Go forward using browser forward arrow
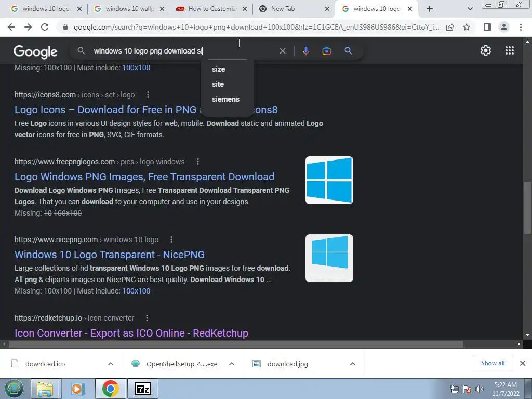 click(28, 27)
